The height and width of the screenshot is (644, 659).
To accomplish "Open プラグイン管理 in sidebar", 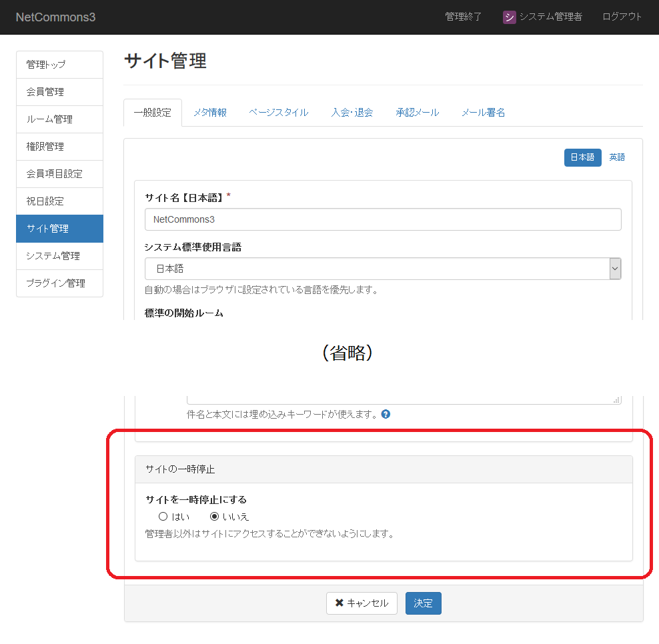I will click(x=59, y=283).
